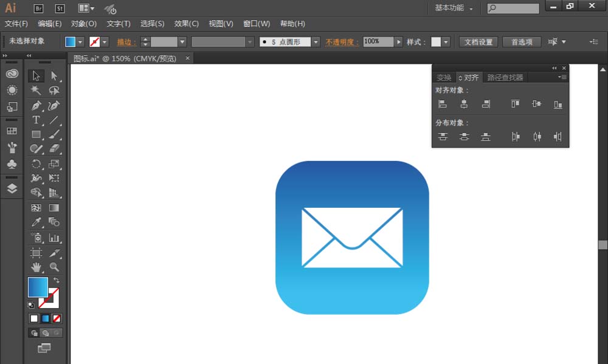608x364 pixels.
Task: Select the Mesh tool
Action: coord(36,208)
